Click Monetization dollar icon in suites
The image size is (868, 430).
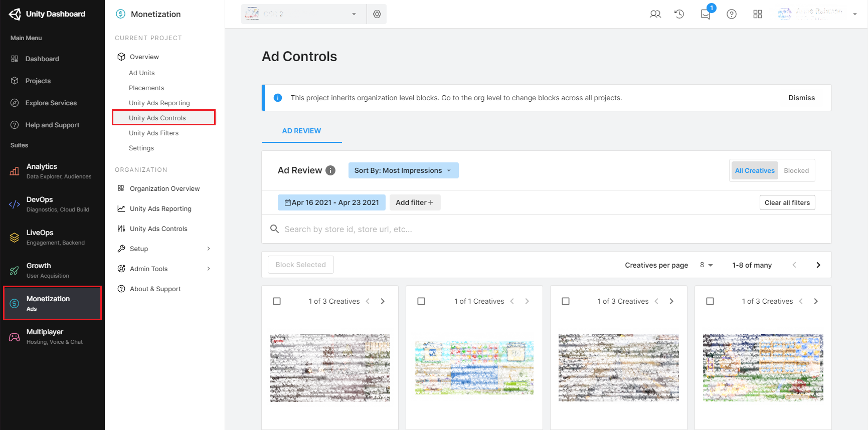pos(15,303)
